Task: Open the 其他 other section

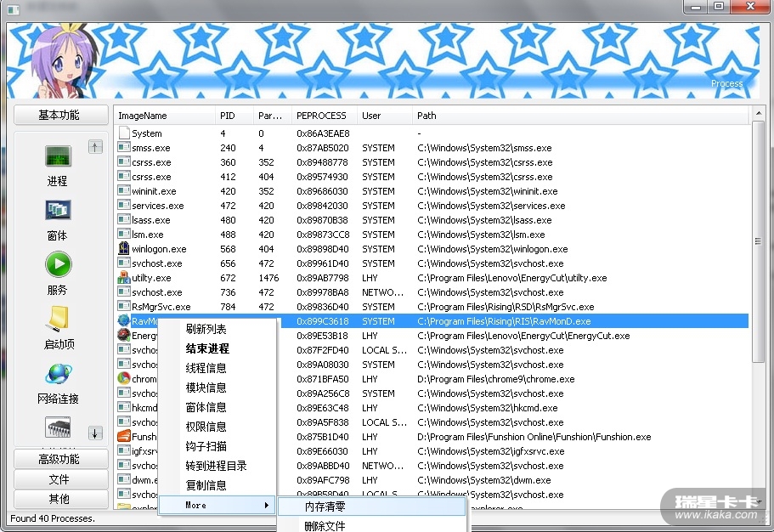Action: (x=60, y=499)
